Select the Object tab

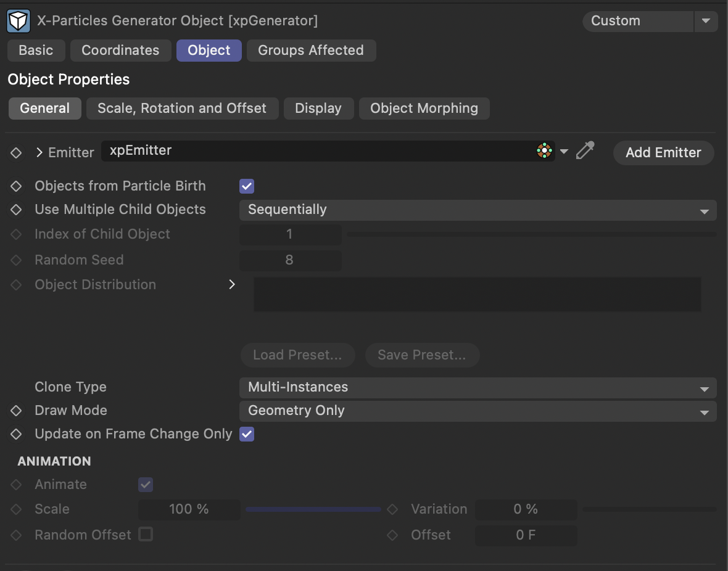209,50
